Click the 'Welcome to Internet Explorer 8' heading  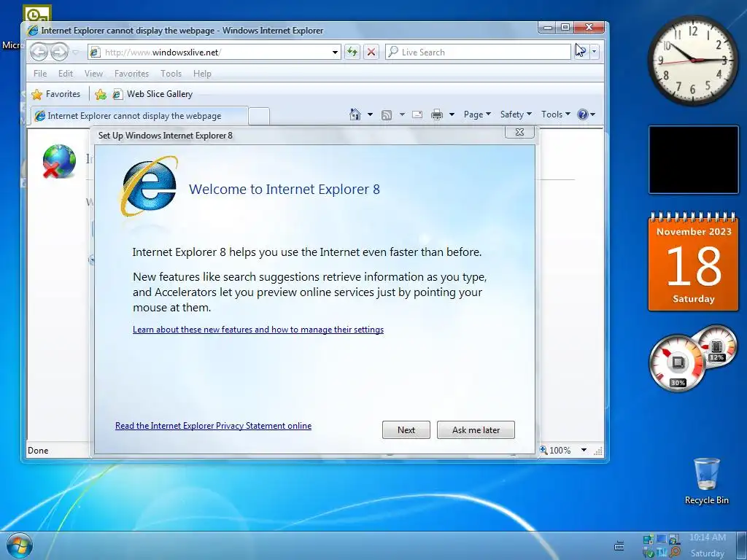point(285,190)
